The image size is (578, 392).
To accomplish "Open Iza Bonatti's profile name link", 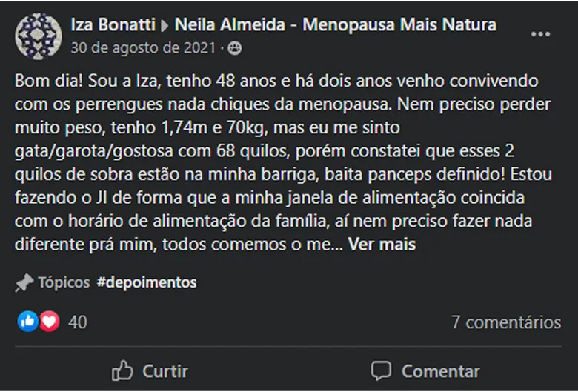I will [x=114, y=25].
